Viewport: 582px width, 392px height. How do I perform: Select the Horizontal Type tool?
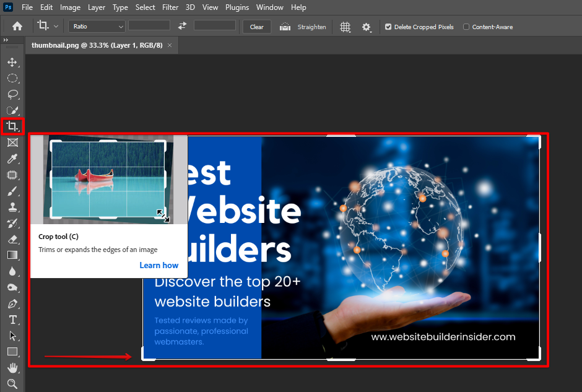(x=12, y=320)
